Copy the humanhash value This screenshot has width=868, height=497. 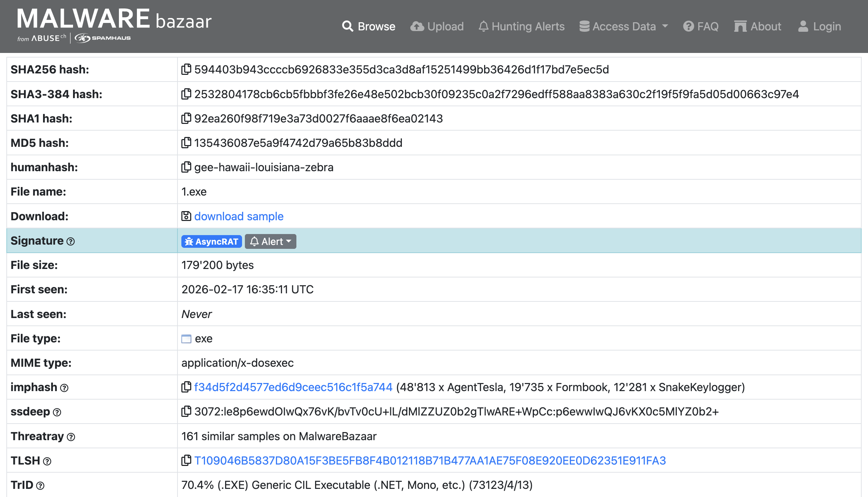186,167
